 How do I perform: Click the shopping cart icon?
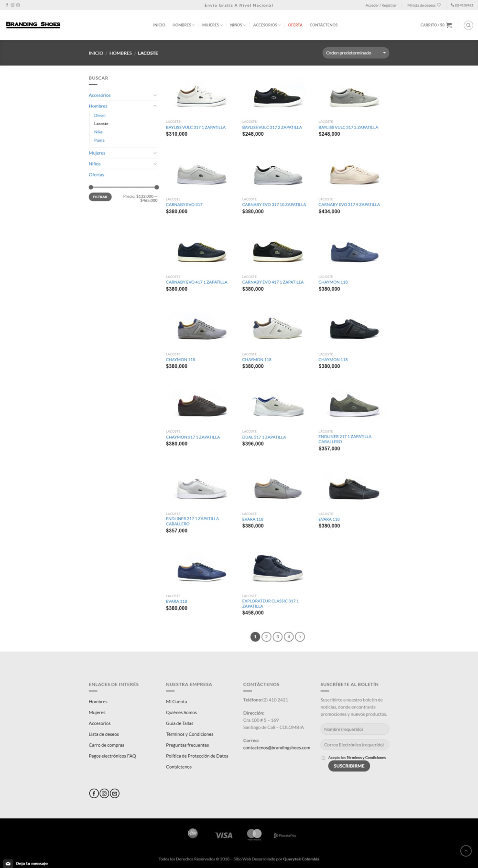pyautogui.click(x=449, y=25)
